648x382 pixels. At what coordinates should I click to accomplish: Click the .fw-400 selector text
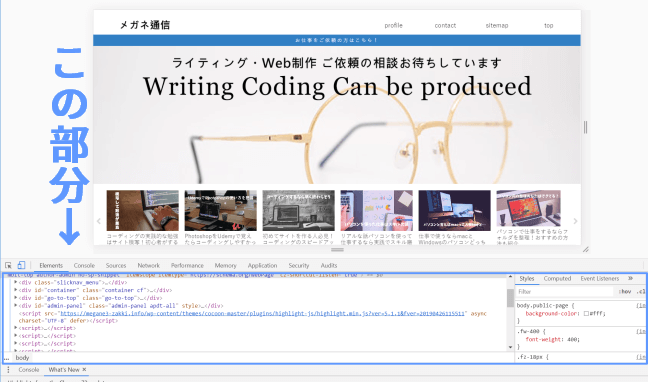(x=528, y=332)
